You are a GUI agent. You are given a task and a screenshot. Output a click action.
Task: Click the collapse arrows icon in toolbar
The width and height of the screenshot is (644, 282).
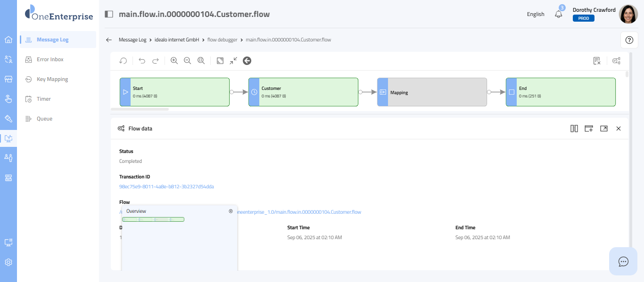click(233, 61)
